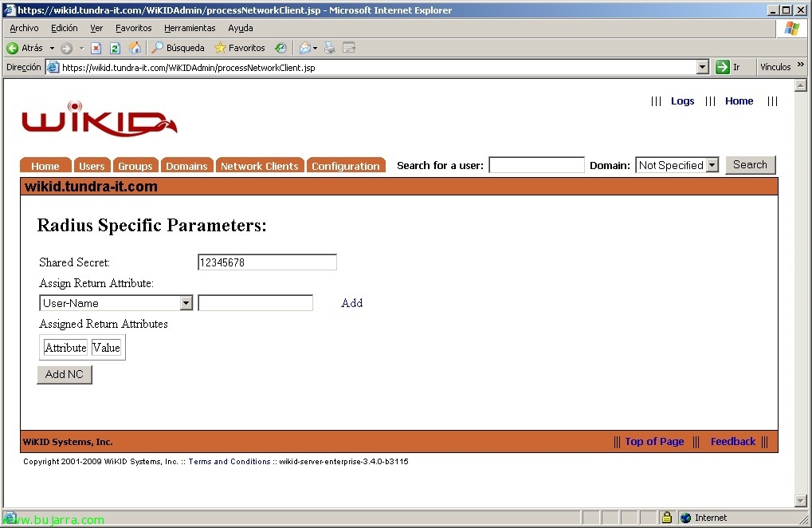Switch to the Users tab
Image resolution: width=812 pixels, height=528 pixels.
point(92,165)
